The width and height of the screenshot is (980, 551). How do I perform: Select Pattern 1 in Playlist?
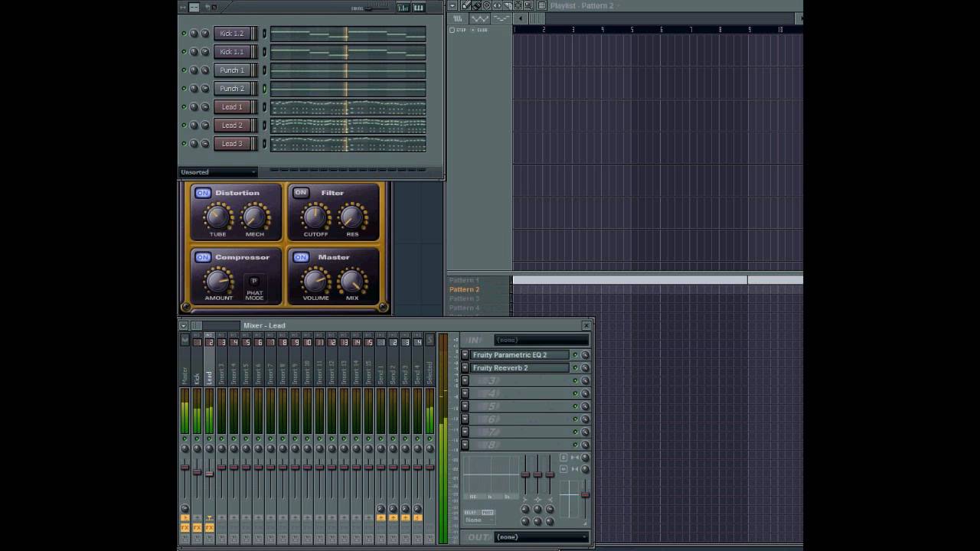click(464, 280)
